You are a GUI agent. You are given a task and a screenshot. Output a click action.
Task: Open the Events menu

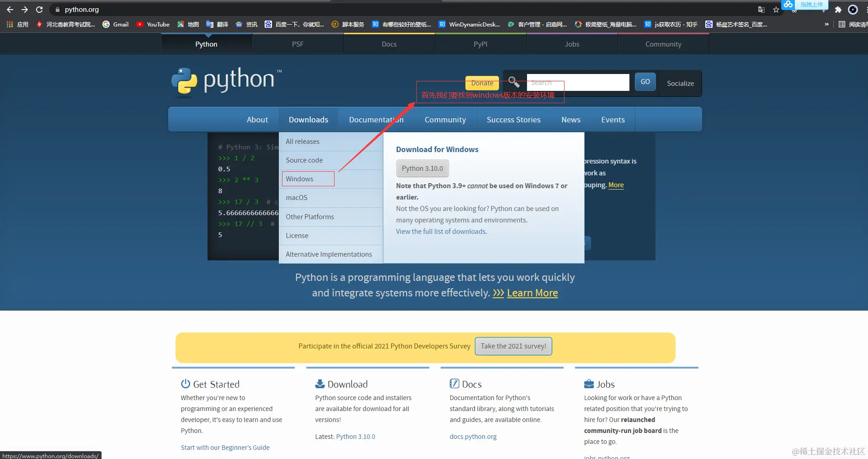[x=613, y=120]
